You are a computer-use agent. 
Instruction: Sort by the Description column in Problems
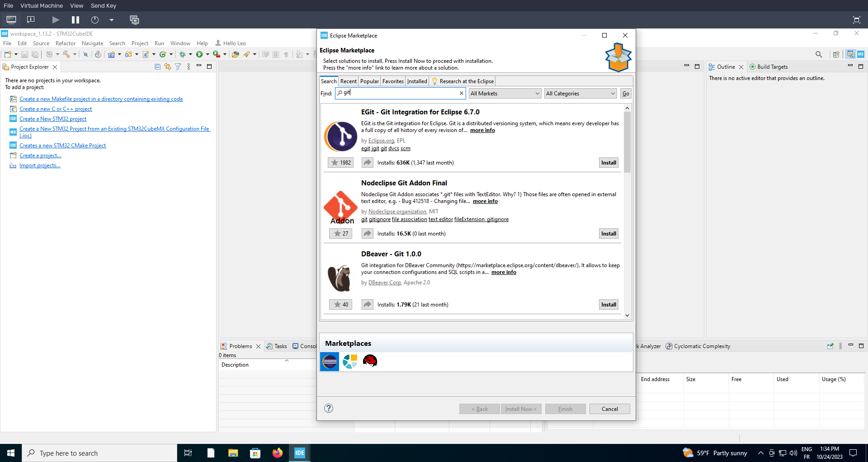pos(267,365)
